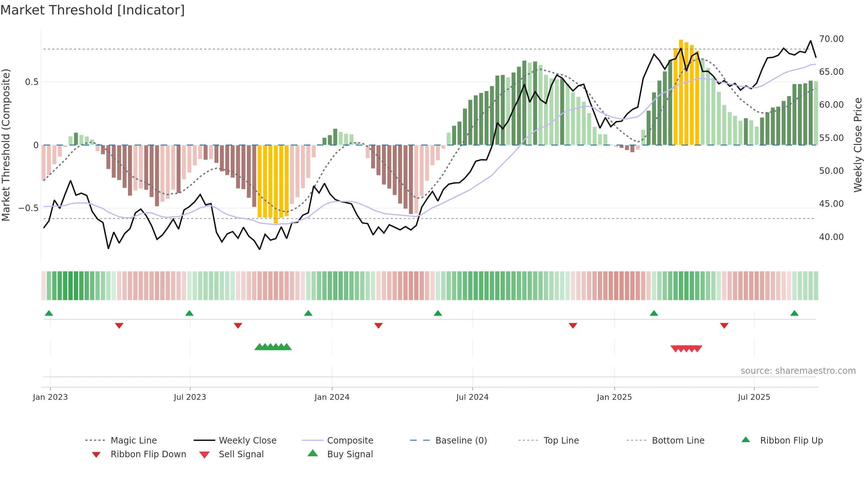868x488 pixels.
Task: Click the 50.00 price axis label
Action: tap(831, 171)
